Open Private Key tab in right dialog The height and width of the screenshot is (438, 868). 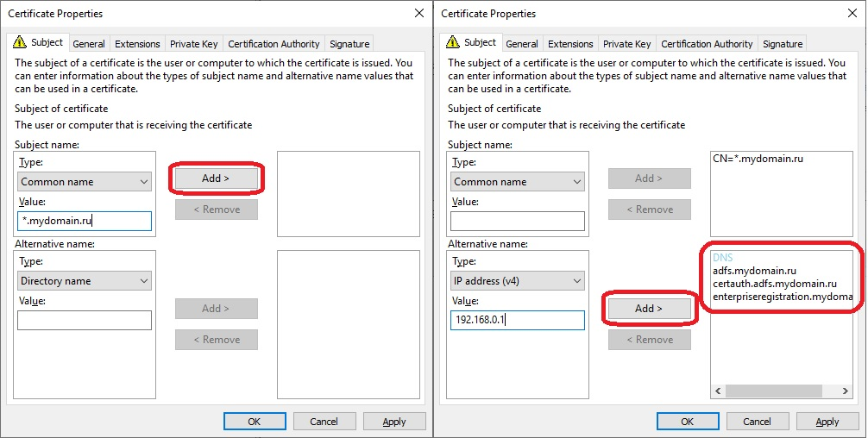pos(626,44)
